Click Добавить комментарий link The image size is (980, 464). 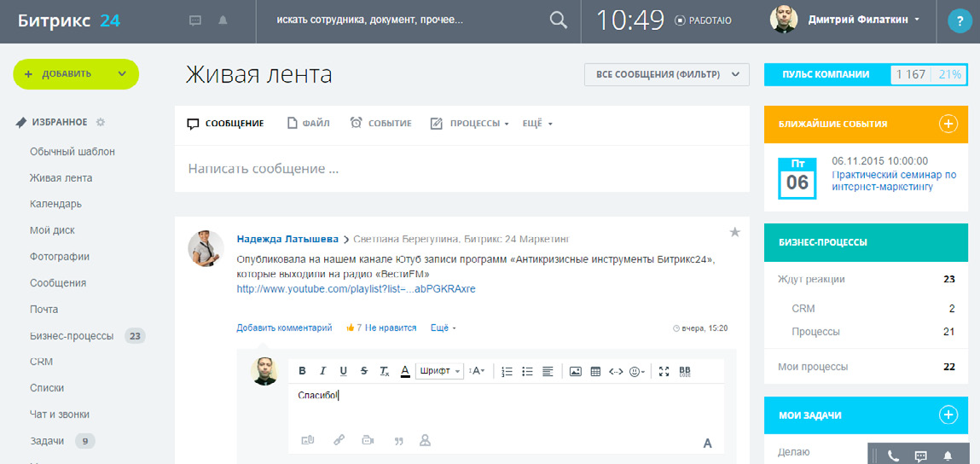point(284,328)
